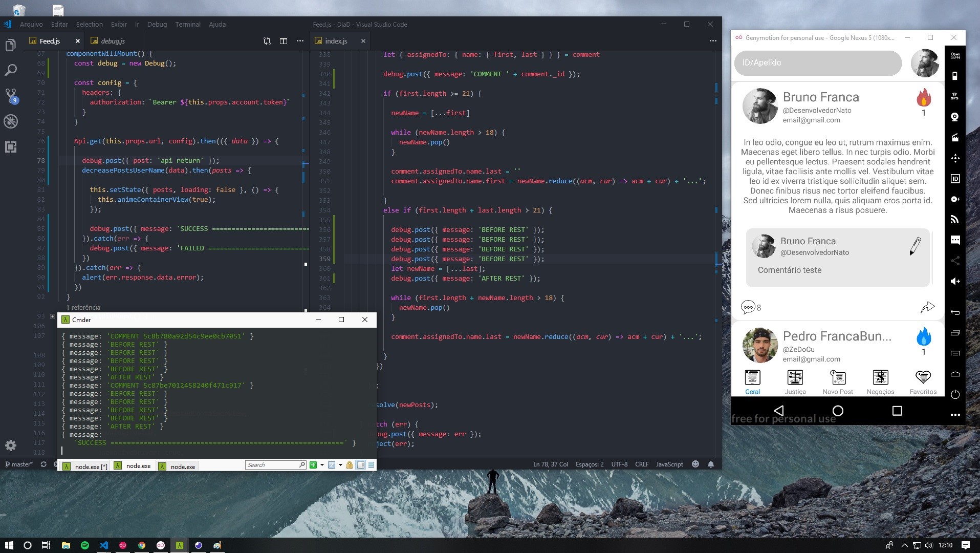980x553 pixels.
Task: Open dropdown next to Cmder tab counter
Action: [x=340, y=465]
